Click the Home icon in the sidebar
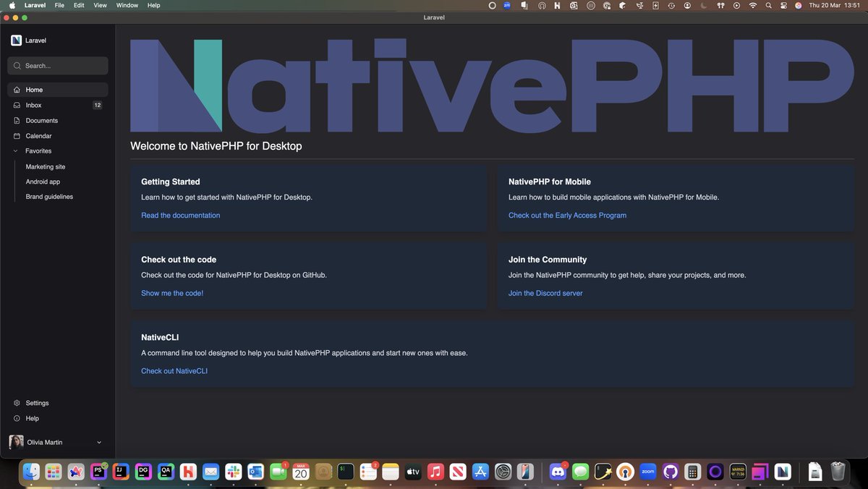 tap(17, 90)
